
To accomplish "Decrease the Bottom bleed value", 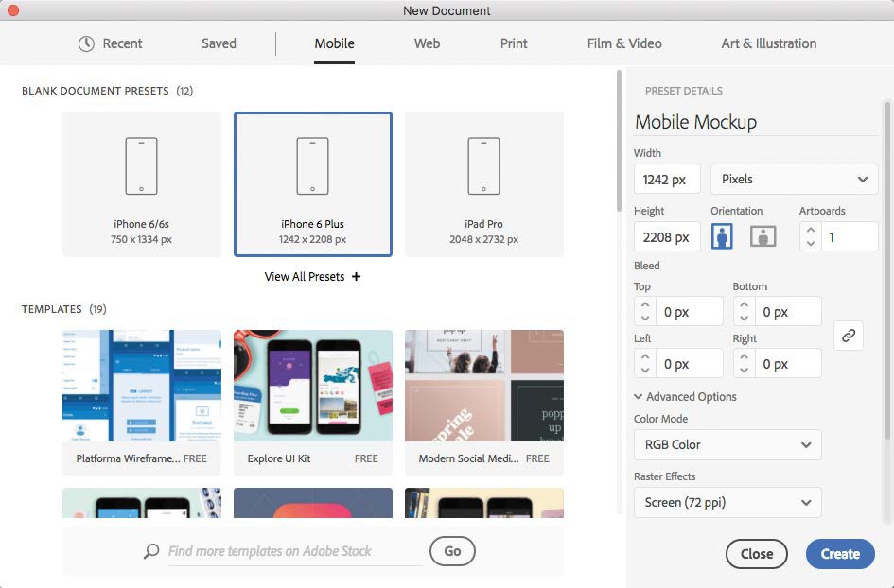I will pyautogui.click(x=744, y=319).
